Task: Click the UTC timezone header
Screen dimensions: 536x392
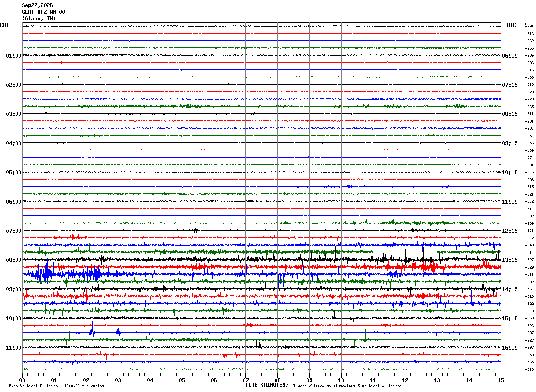Action: [512, 25]
